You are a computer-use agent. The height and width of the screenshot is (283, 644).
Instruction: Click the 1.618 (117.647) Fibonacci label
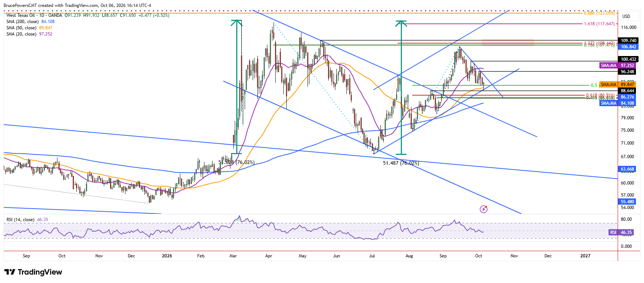click(599, 24)
